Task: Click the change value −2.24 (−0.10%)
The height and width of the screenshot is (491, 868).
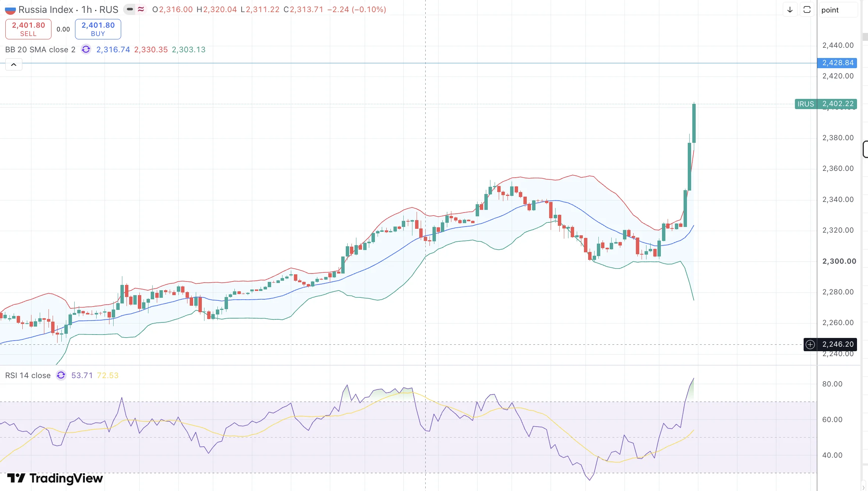Action: (356, 9)
